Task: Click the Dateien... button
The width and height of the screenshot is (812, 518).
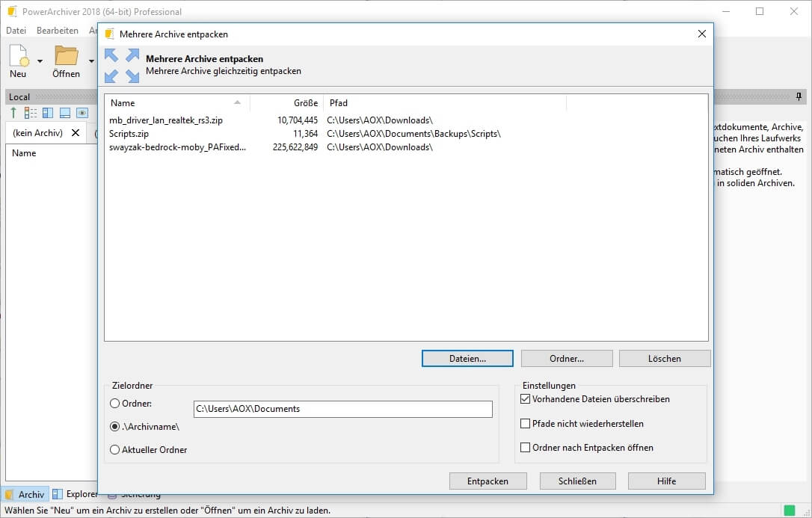Action: coord(467,359)
